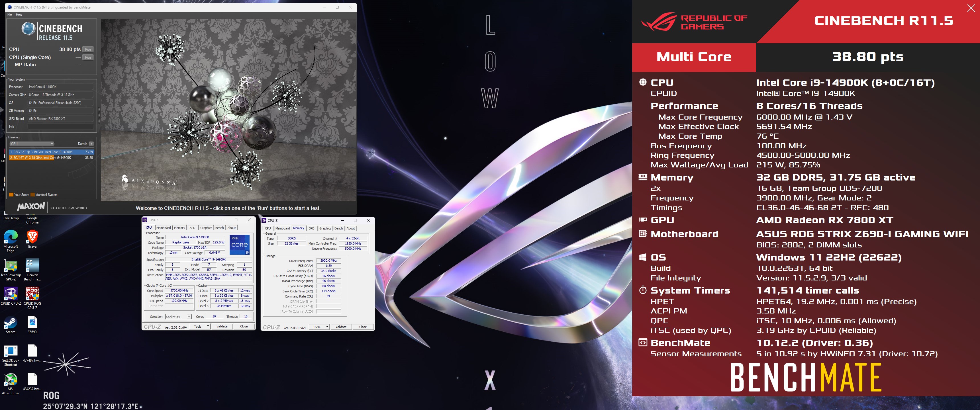The image size is (980, 410).
Task: Open the Steam desktop icon
Action: (11, 325)
